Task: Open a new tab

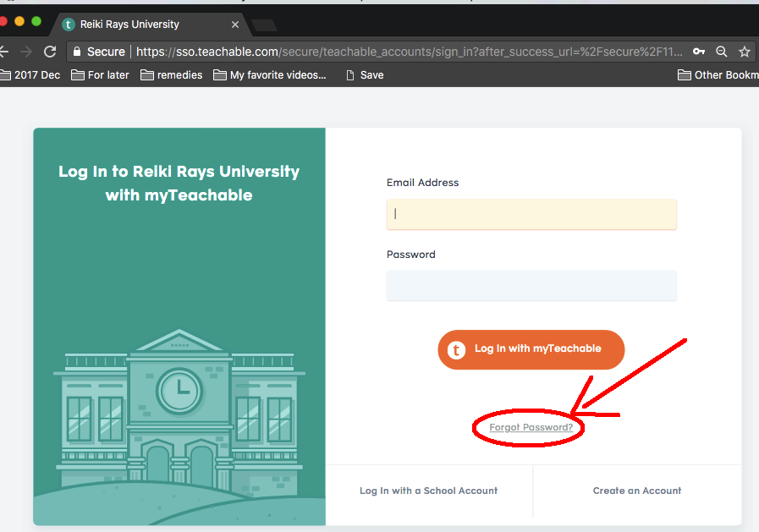Action: coord(265,25)
